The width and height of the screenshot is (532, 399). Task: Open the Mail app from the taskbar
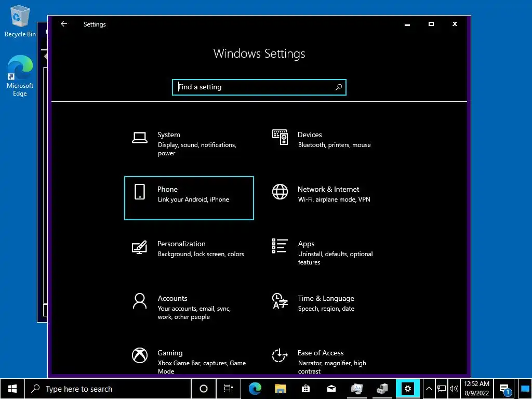pos(331,389)
